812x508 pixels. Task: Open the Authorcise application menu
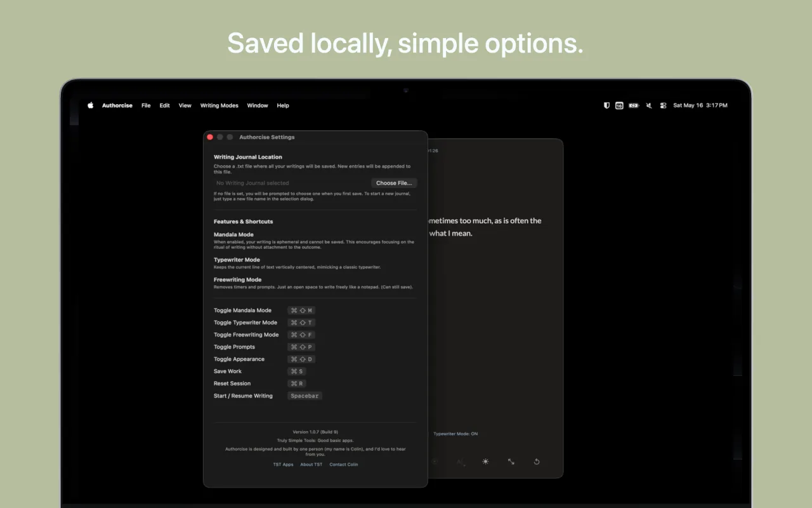click(117, 105)
